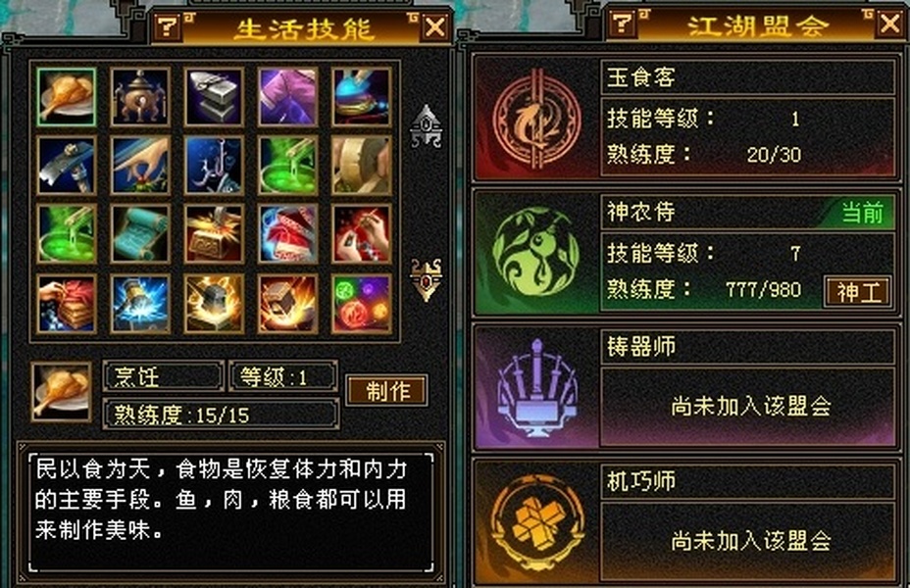Select the rolled scroll skill icon
This screenshot has width=910, height=588.
pos(140,233)
